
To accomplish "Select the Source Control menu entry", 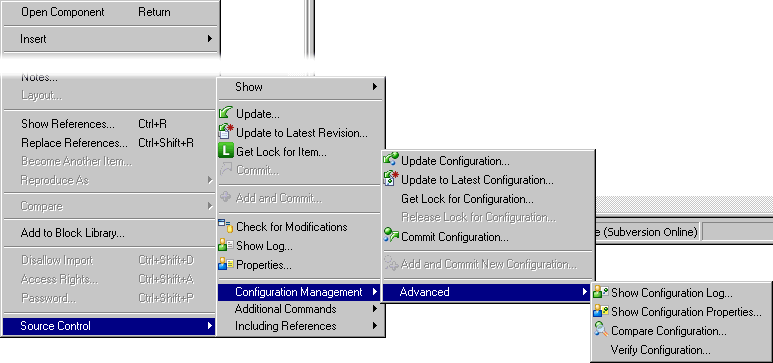I will (x=109, y=326).
